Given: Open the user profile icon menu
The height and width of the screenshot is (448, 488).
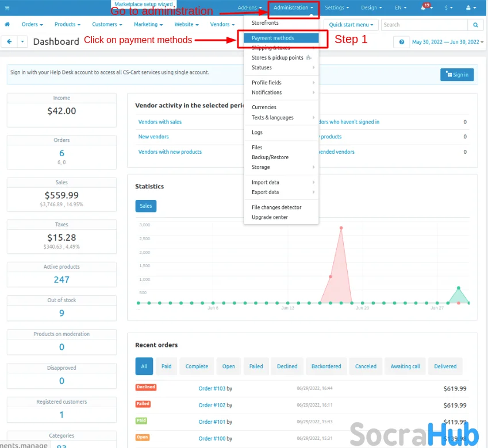Looking at the screenshot, I should pos(470,8).
